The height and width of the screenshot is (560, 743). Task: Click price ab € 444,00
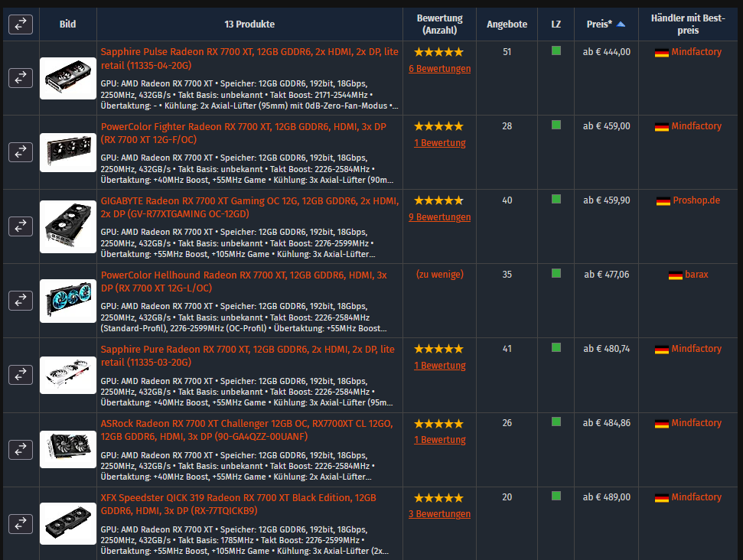point(607,52)
